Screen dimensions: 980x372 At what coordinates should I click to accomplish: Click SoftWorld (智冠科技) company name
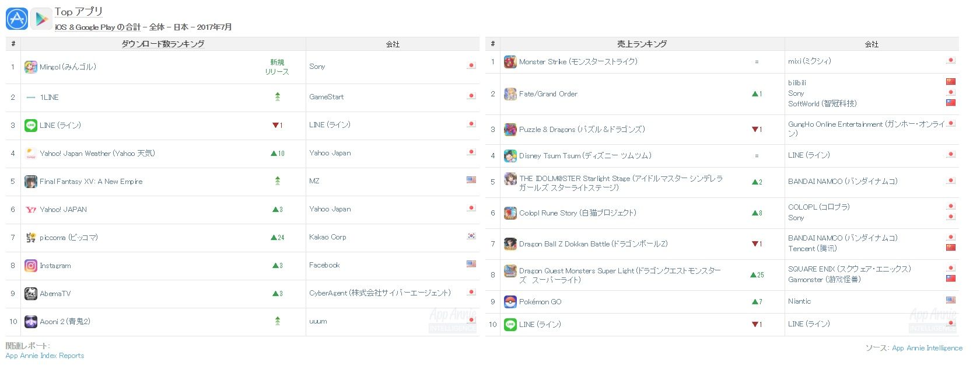[822, 103]
